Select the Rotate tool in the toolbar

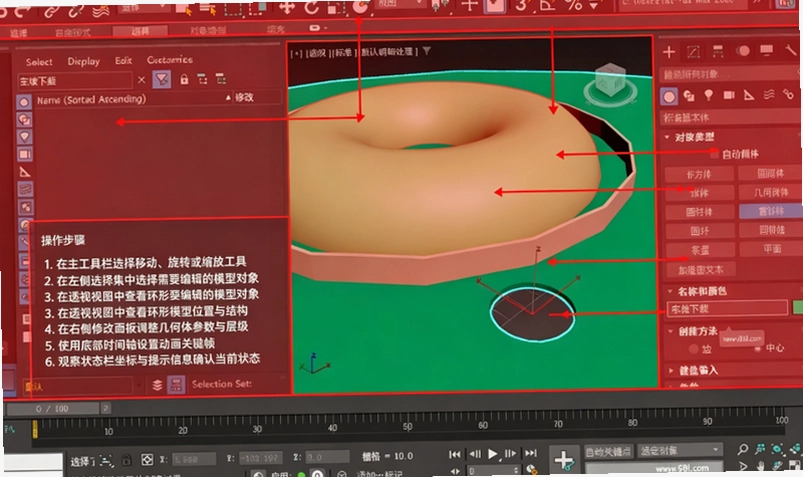(x=311, y=7)
